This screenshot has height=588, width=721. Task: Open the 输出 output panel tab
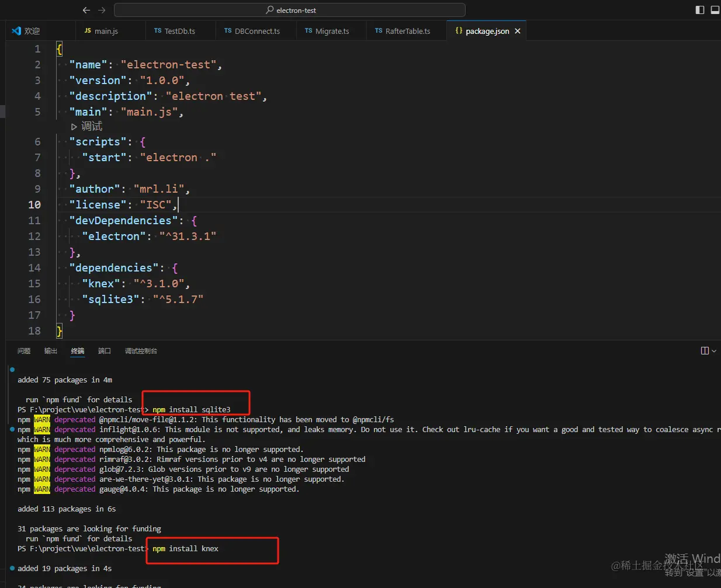[51, 351]
